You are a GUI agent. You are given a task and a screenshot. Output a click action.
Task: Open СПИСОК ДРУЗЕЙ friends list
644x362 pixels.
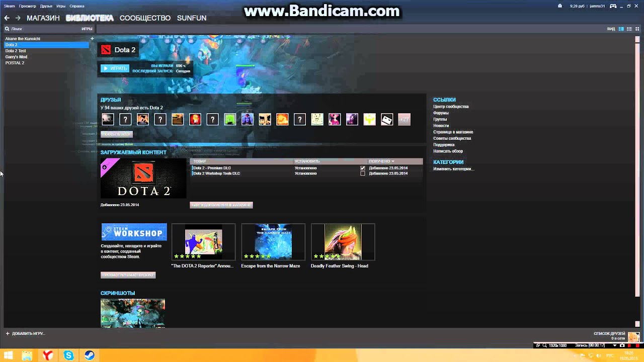(x=609, y=333)
